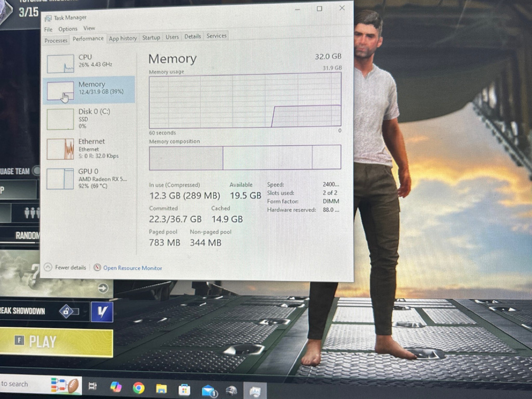Image resolution: width=532 pixels, height=399 pixels.
Task: Open Resource Monitor link
Action: pyautogui.click(x=132, y=268)
